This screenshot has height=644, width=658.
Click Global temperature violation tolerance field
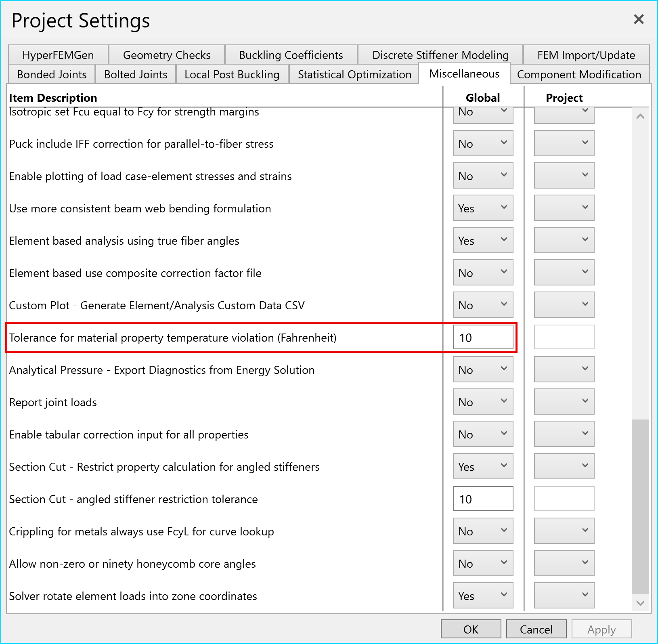point(483,337)
